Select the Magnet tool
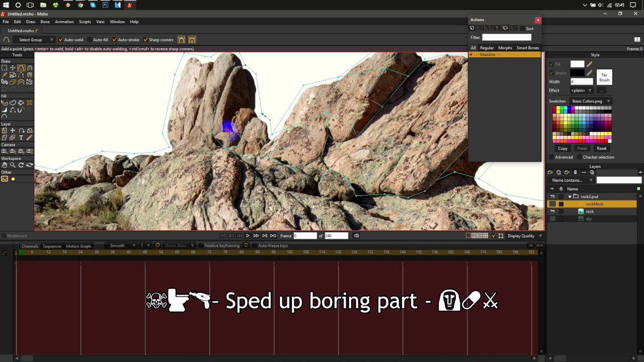This screenshot has width=644, height=362. pyautogui.click(x=30, y=74)
